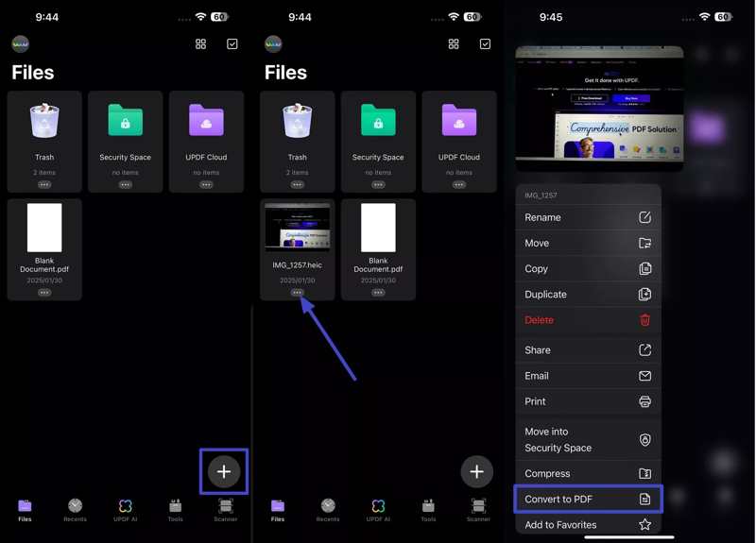Select Scanner tab in middle screen
This screenshot has width=756, height=543.
[x=478, y=511]
